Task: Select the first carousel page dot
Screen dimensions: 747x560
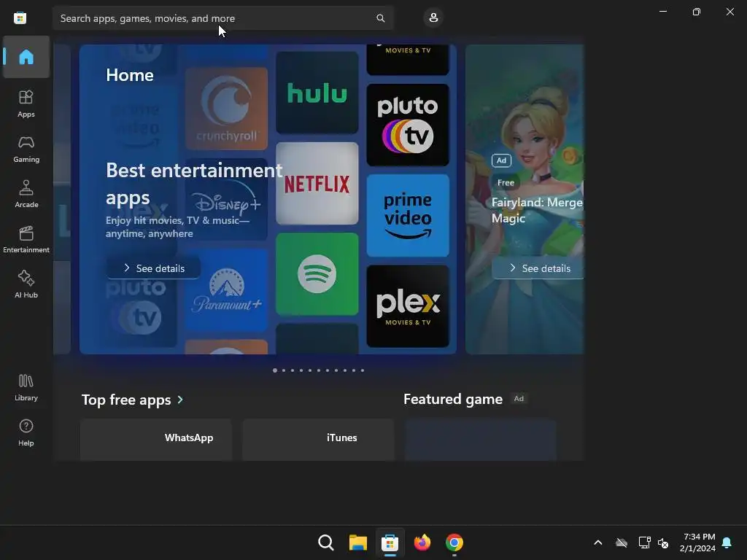Action: pos(275,370)
